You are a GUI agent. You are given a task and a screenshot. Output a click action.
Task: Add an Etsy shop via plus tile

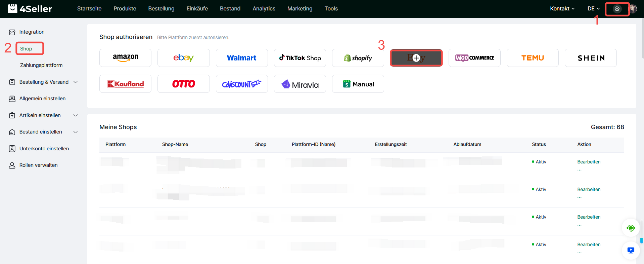tap(416, 58)
